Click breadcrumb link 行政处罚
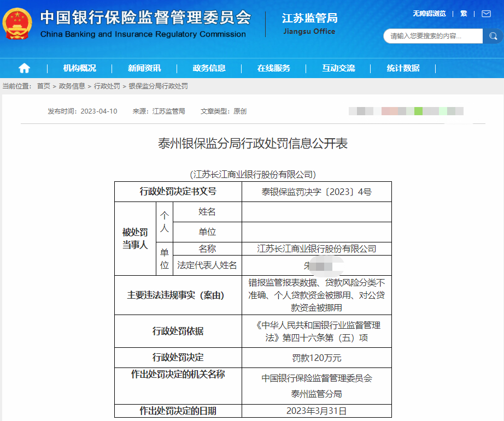 pyautogui.click(x=107, y=86)
